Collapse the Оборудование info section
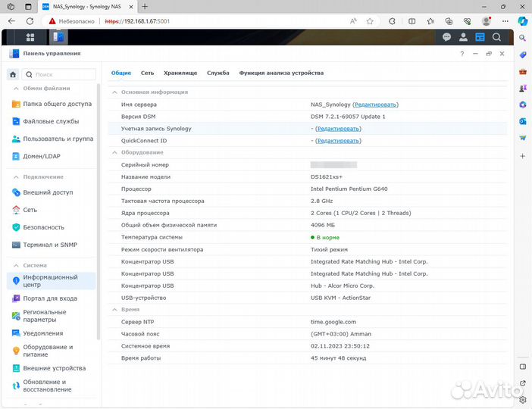This screenshot has width=532, height=409. [115, 153]
